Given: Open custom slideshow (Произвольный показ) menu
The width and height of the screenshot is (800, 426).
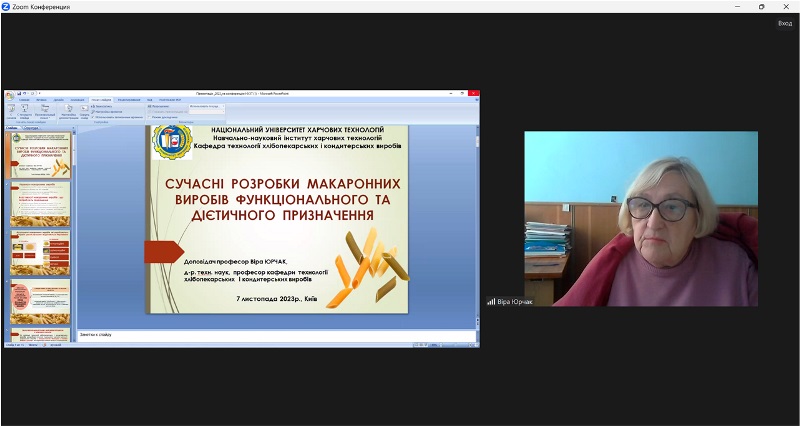Looking at the screenshot, I should (x=45, y=112).
